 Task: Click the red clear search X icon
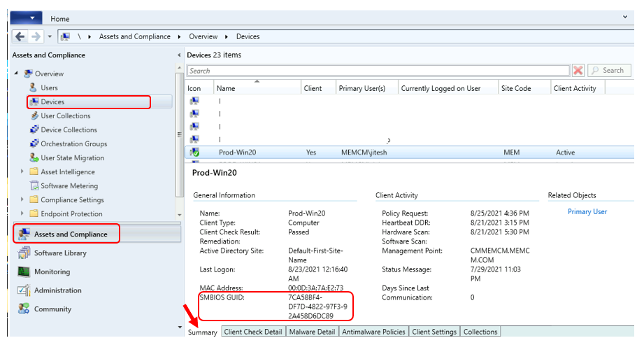pos(578,71)
